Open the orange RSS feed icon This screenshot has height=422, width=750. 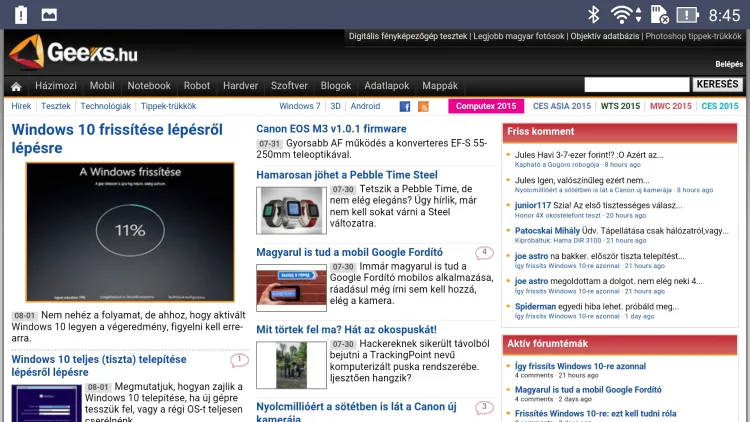point(423,106)
